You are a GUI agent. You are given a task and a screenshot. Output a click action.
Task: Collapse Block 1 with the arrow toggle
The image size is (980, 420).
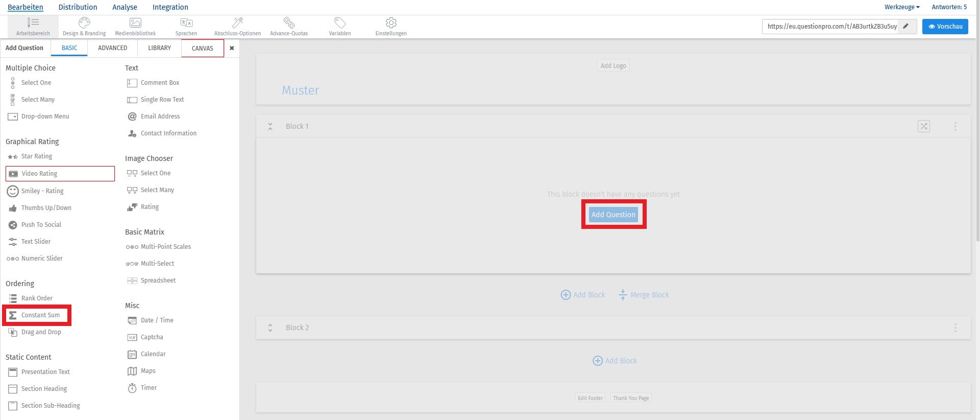(271, 126)
